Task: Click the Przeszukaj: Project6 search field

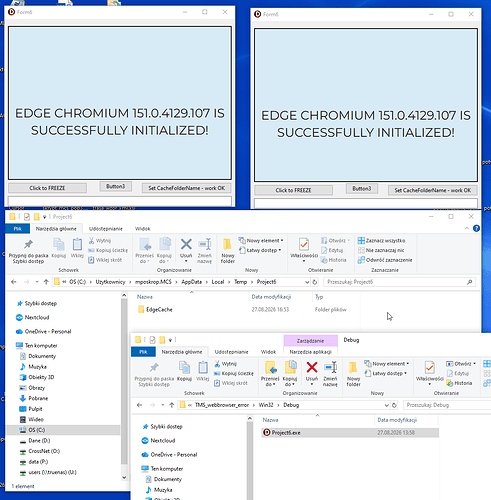Action: pyautogui.click(x=399, y=282)
